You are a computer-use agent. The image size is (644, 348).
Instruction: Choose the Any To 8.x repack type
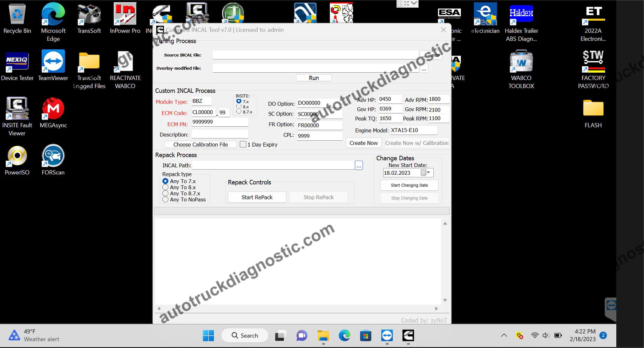click(165, 187)
